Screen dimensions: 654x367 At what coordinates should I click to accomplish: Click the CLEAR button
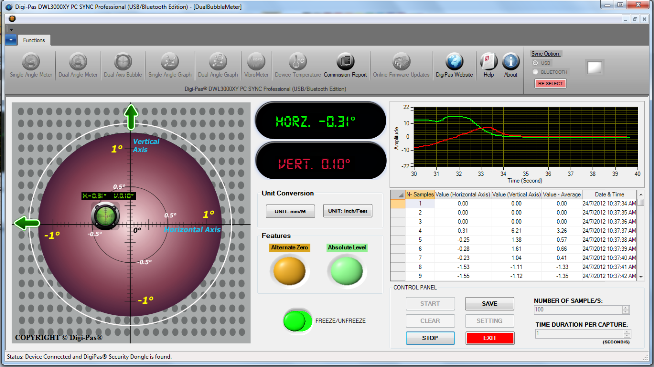(430, 321)
